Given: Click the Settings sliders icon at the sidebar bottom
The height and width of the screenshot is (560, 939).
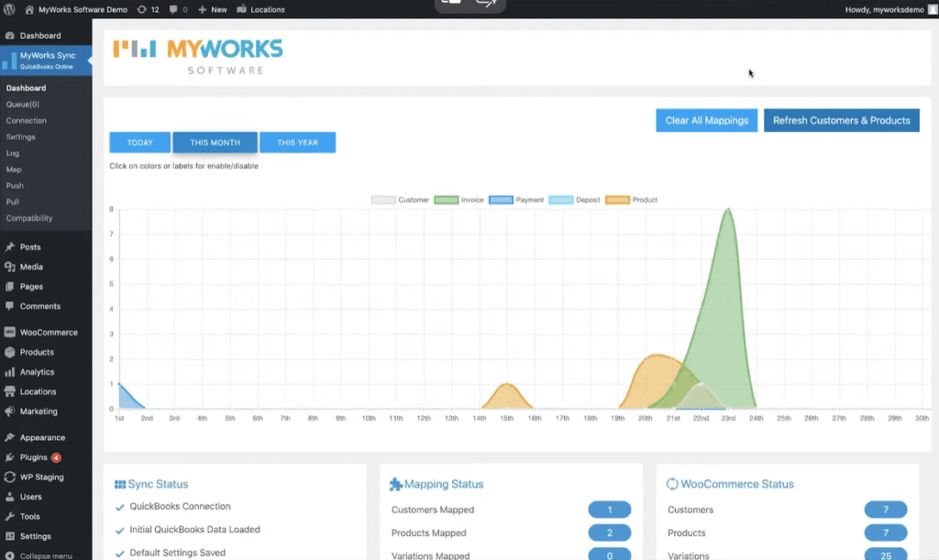Looking at the screenshot, I should click(x=9, y=536).
